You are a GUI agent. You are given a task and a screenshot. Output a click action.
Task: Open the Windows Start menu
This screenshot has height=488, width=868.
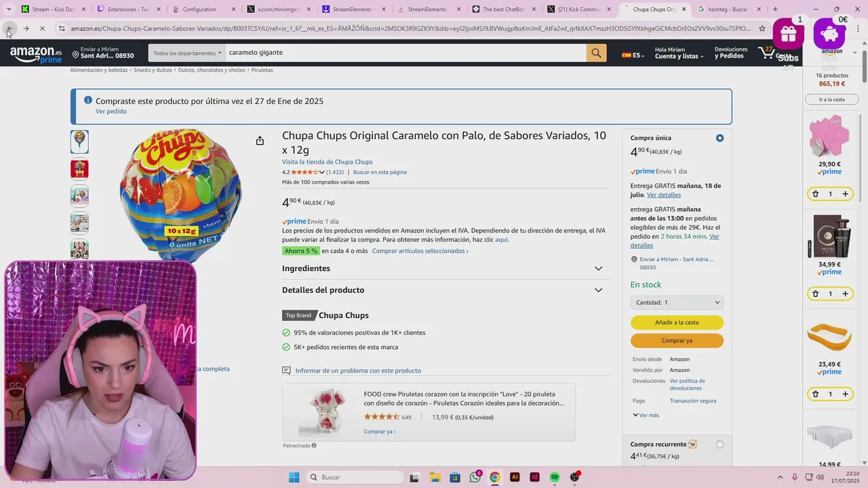tap(294, 477)
